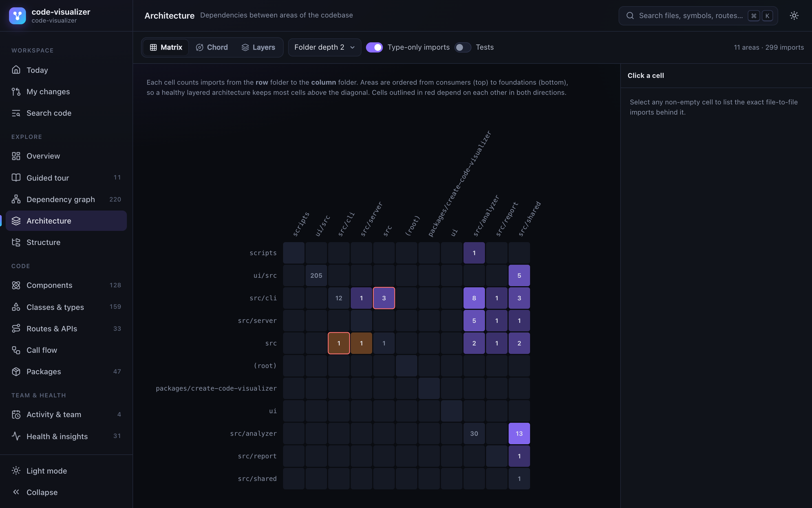Select the Architecture sidebar item

pos(66,221)
